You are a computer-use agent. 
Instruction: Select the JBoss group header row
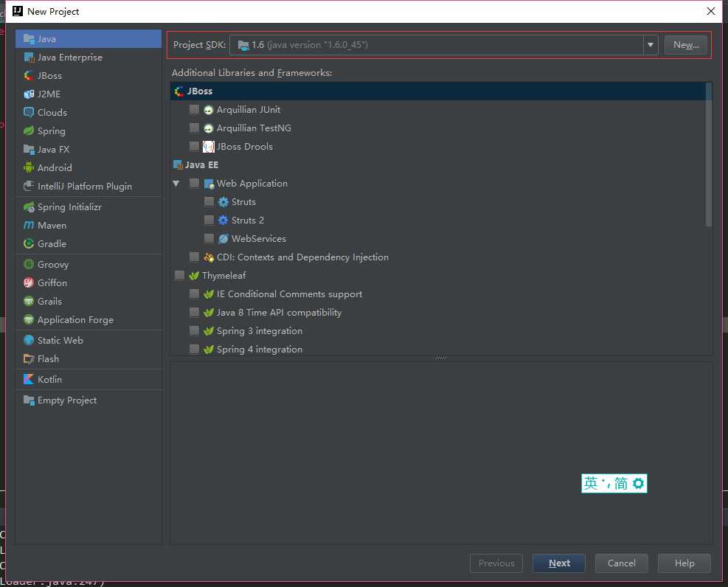pos(438,91)
